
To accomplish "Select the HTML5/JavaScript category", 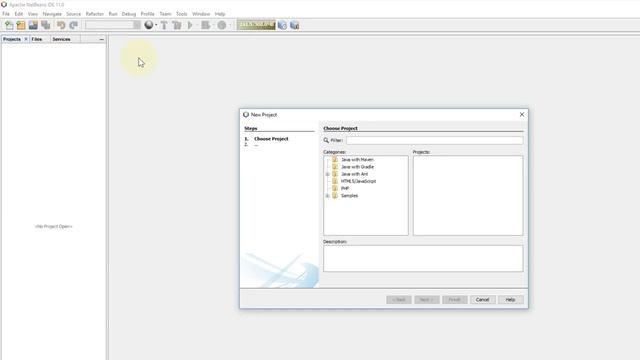I will 358,181.
